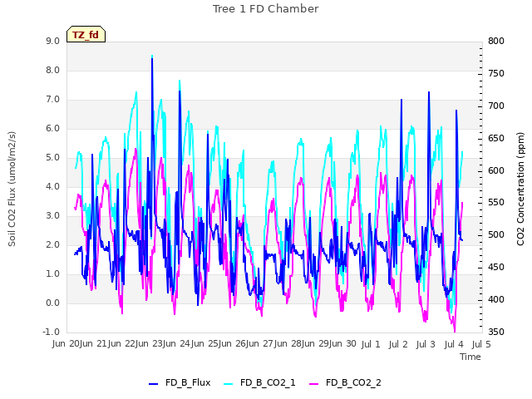Click the Jun 22 date label
This screenshot has height=399, width=532.
(122, 344)
